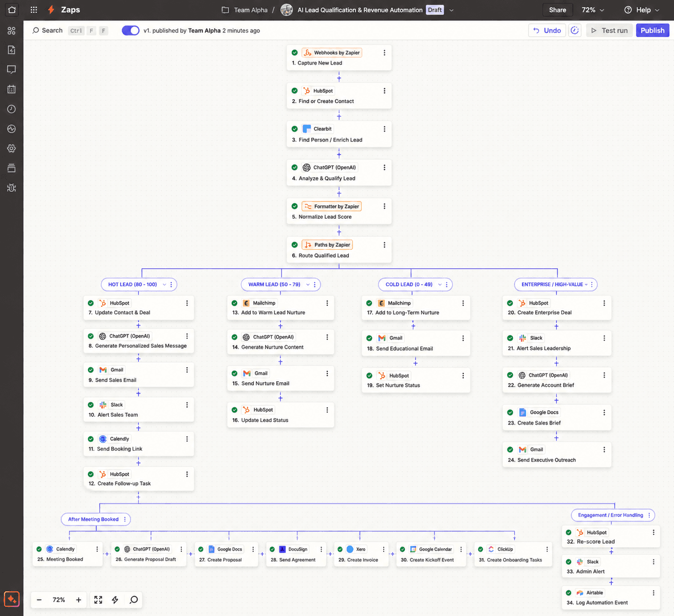Click the Publish button
The width and height of the screenshot is (674, 616).
coord(652,30)
